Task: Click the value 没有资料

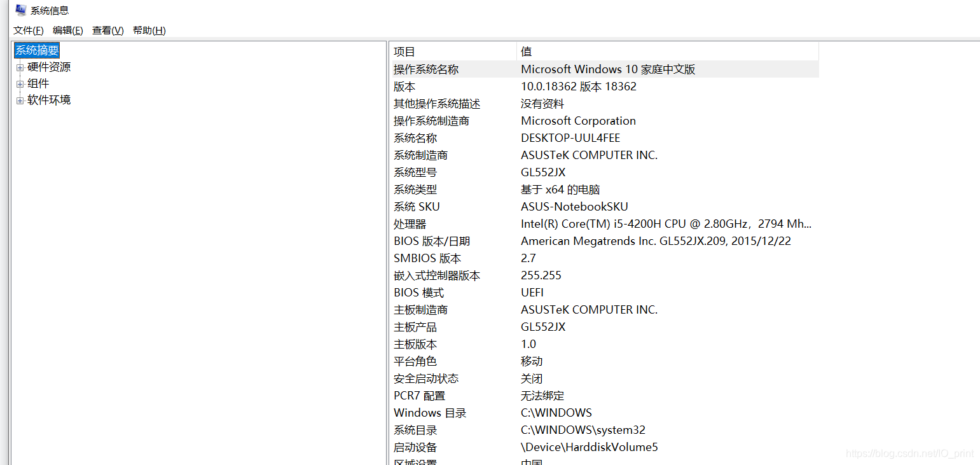Action: point(542,104)
